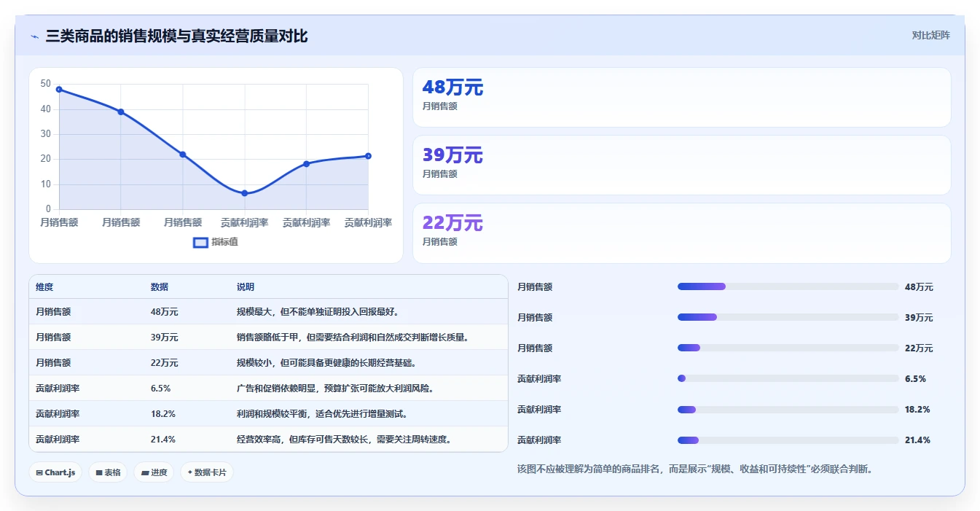Click the 22万元 cell in the table
This screenshot has width=980, height=511.
[164, 363]
